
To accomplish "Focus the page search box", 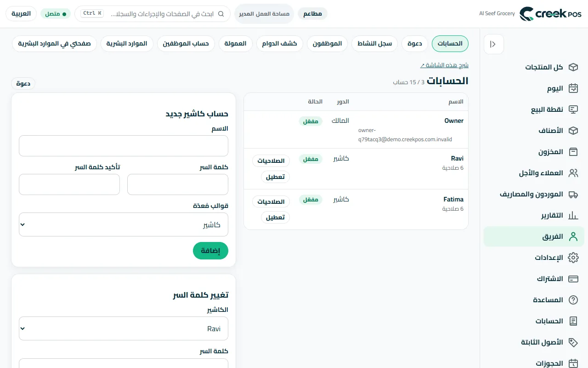I will click(153, 14).
